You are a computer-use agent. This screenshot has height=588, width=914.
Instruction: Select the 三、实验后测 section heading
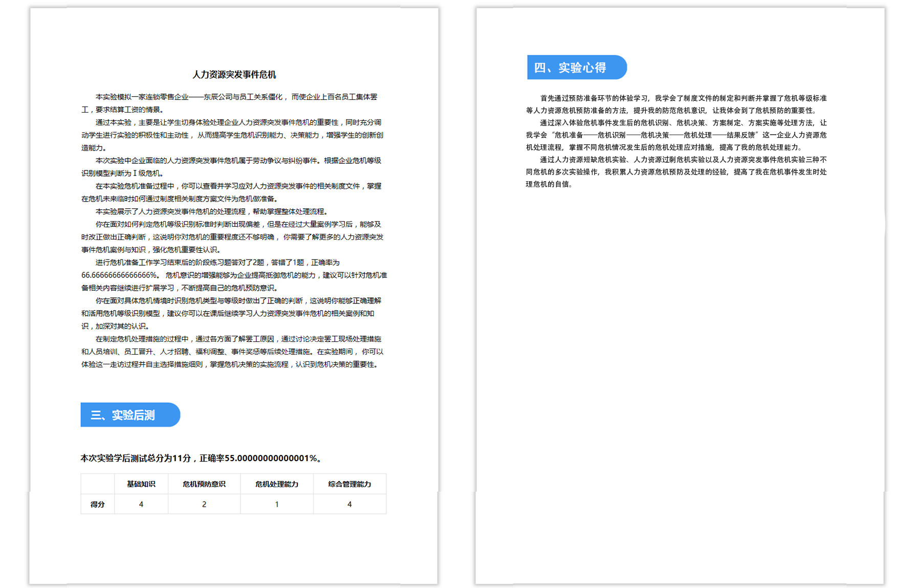pyautogui.click(x=123, y=415)
